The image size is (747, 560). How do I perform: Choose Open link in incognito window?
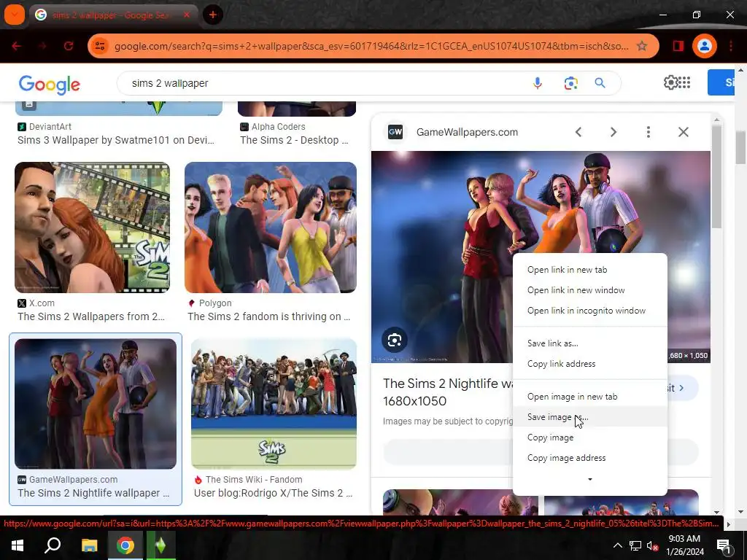pos(589,311)
